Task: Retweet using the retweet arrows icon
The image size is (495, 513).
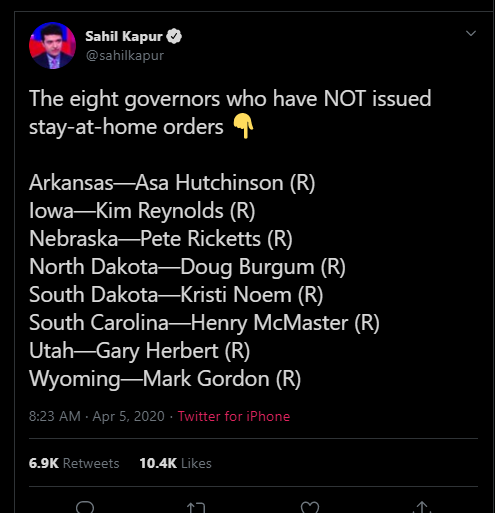Action: tap(196, 507)
